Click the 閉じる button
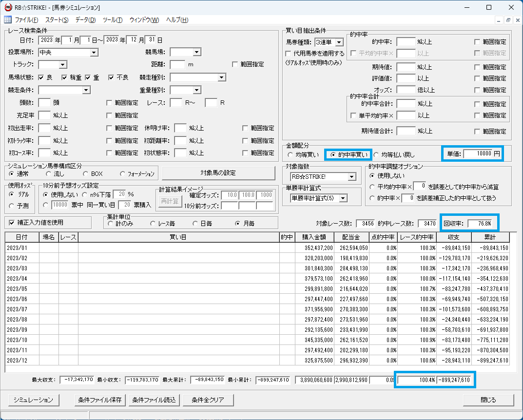Image resolution: width=523 pixels, height=420 pixels. (488, 400)
